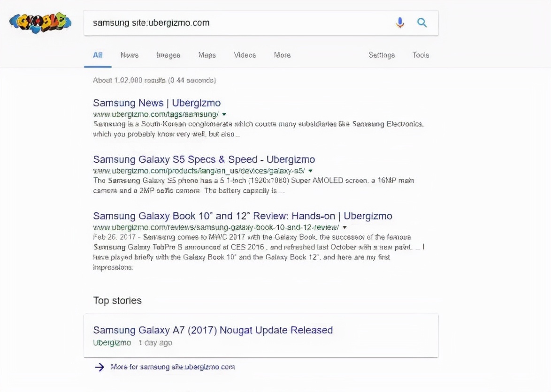Click the galaxy-s5 devices URL text

[x=199, y=171]
